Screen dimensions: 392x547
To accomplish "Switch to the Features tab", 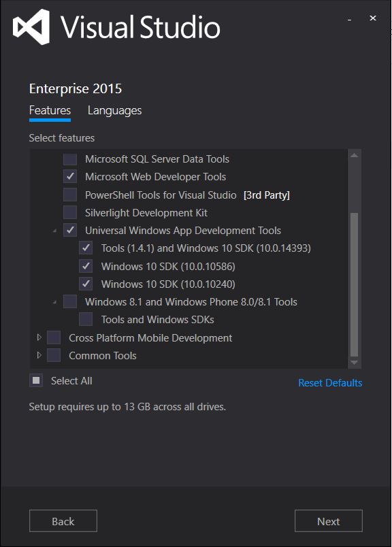I will coord(50,111).
